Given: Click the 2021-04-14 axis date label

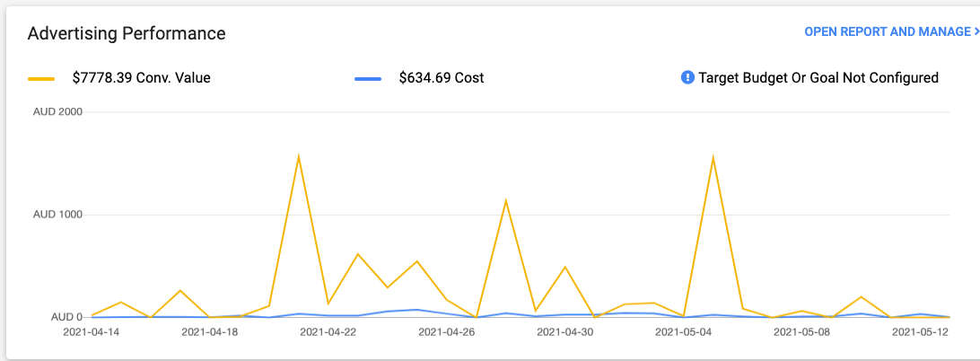Looking at the screenshot, I should (92, 332).
